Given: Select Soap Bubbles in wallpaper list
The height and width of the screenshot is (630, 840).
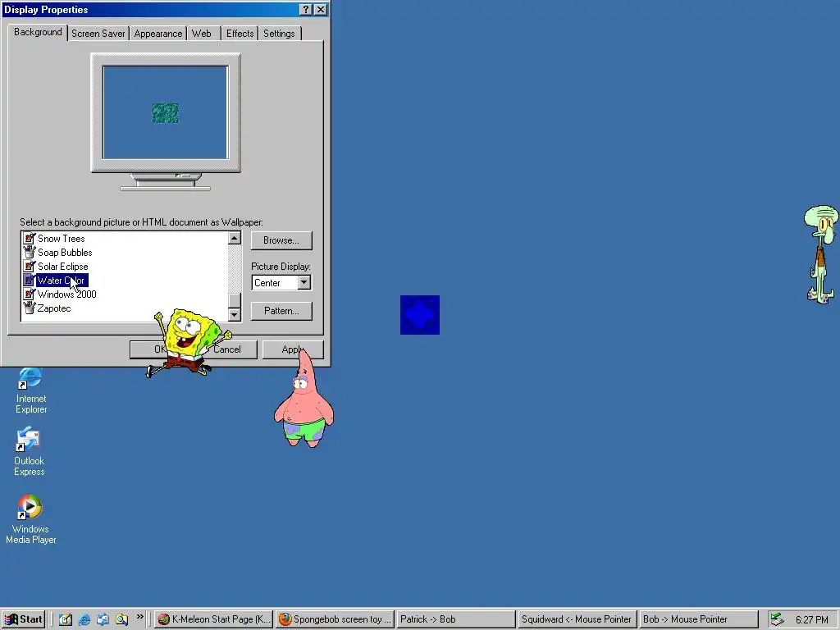Looking at the screenshot, I should (x=65, y=253).
